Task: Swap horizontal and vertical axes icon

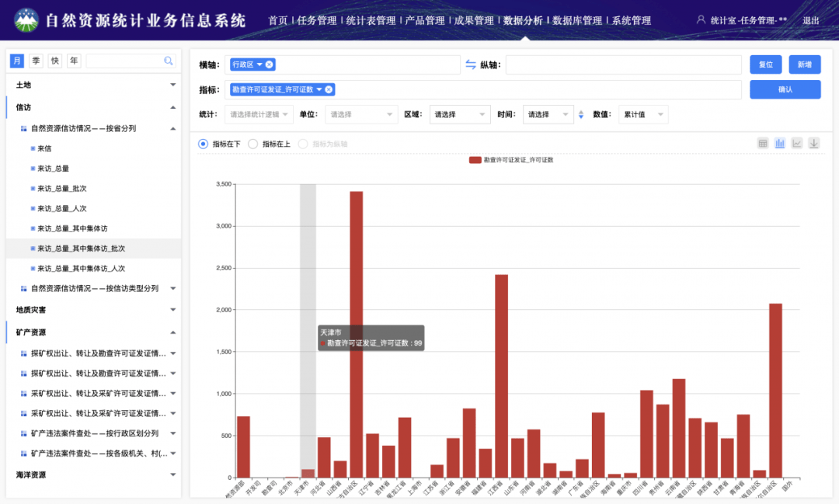Action: [470, 64]
